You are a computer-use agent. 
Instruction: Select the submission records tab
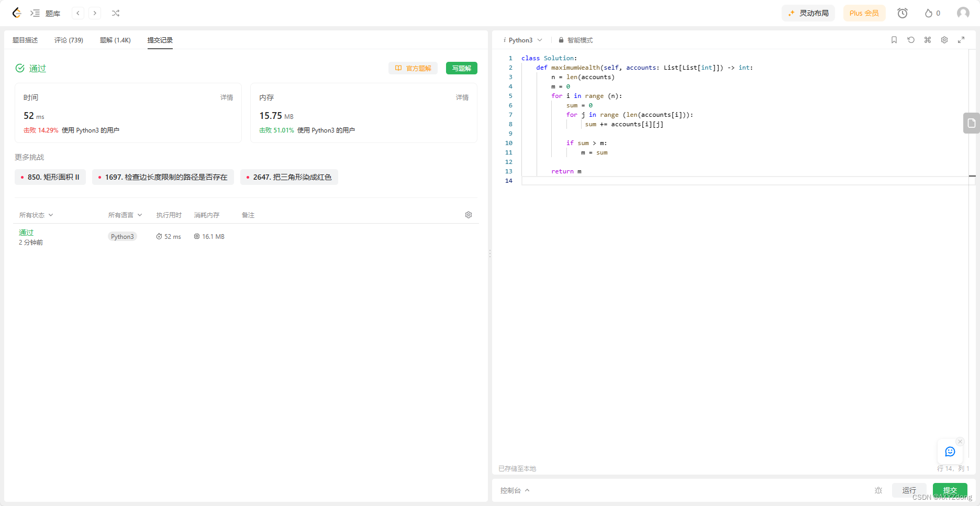click(160, 40)
